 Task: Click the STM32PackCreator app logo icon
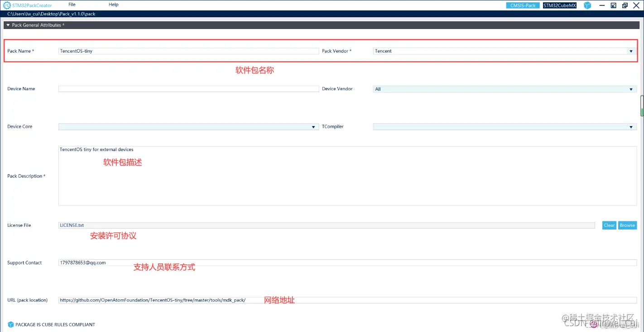7,5
